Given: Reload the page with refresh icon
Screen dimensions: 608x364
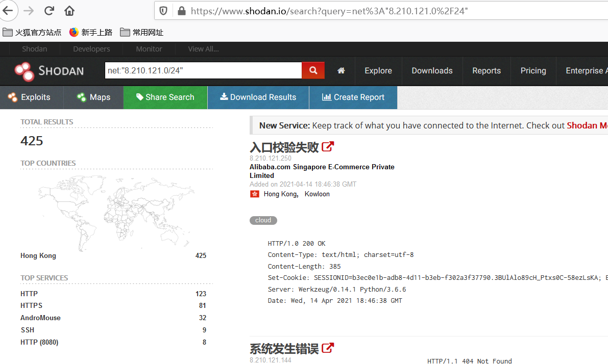Looking at the screenshot, I should pos(49,11).
